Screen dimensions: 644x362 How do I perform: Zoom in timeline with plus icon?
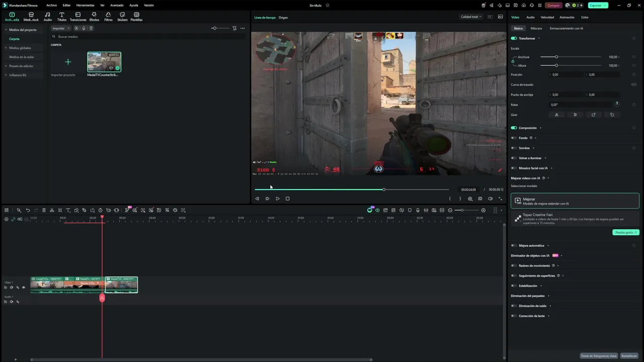484,210
